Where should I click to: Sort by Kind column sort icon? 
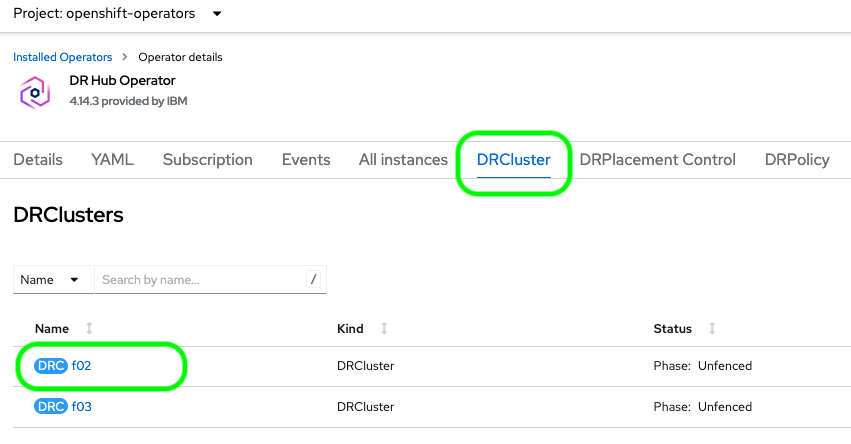(x=384, y=329)
